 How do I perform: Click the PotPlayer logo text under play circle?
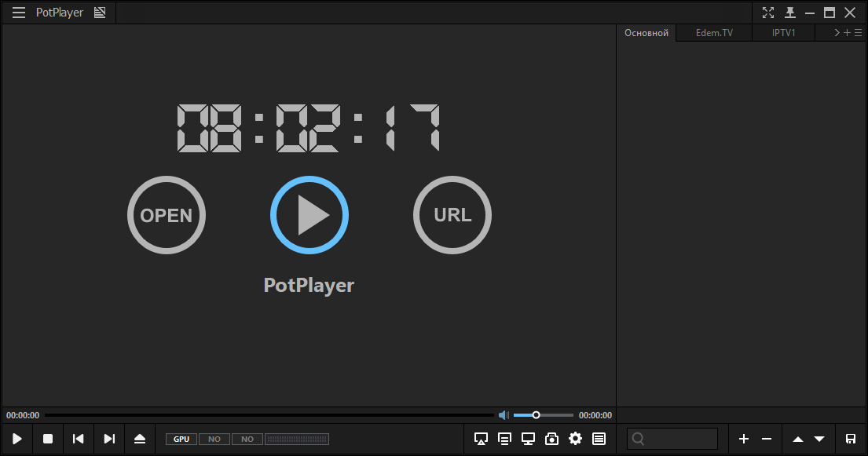(x=309, y=285)
